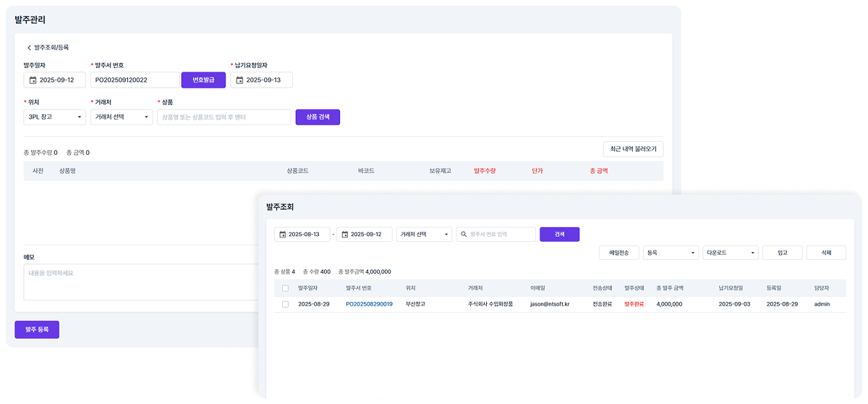868x404 pixels.
Task: Click calendar icon for end date 2025-09-12
Action: pos(345,235)
